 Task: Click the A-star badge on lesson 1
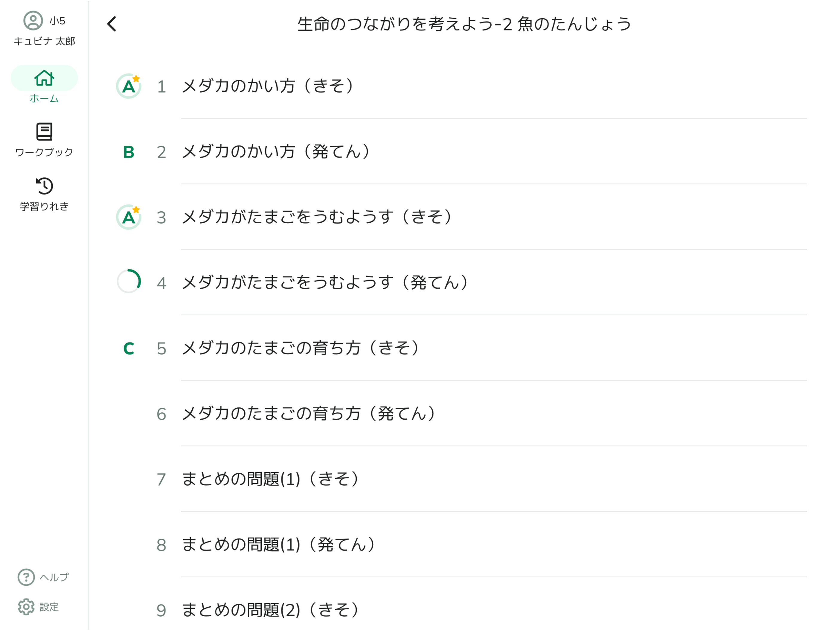click(129, 87)
